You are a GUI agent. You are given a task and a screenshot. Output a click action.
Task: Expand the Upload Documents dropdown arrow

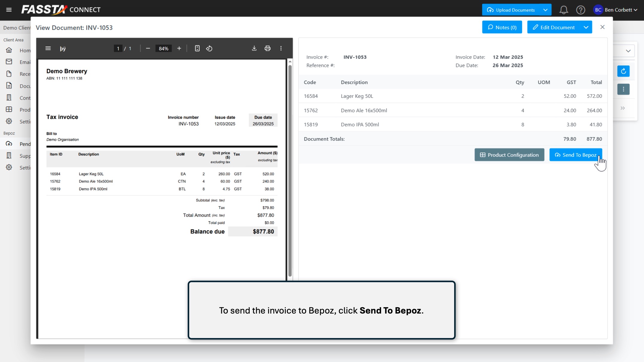(x=546, y=10)
